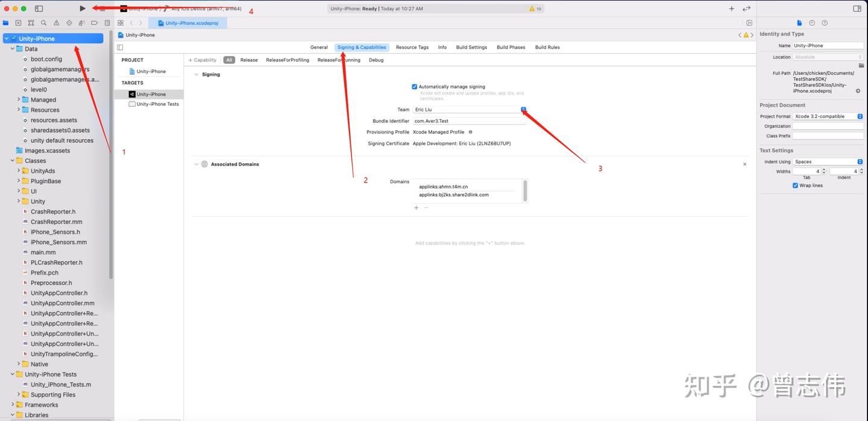Open the Find navigator with the magnifying glass icon

pos(43,22)
